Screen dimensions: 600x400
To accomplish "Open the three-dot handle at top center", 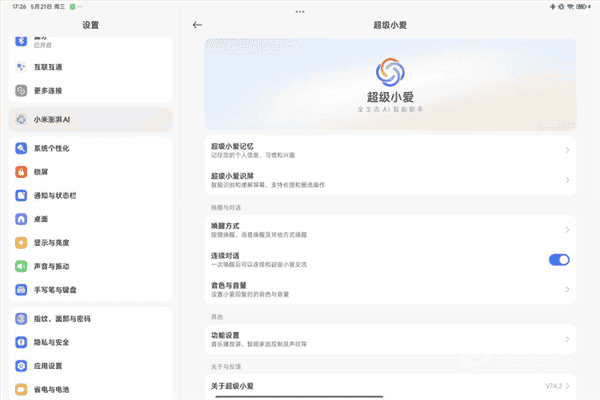I will [300, 12].
